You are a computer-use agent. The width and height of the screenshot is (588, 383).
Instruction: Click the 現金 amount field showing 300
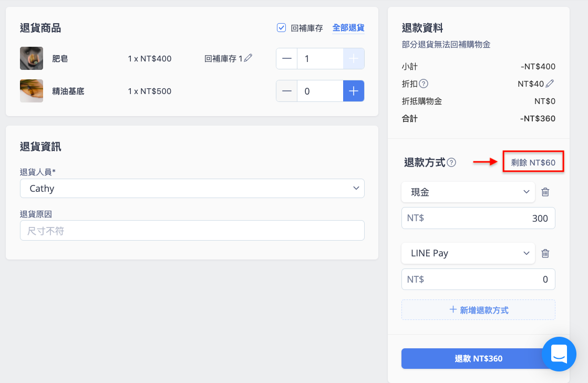478,218
